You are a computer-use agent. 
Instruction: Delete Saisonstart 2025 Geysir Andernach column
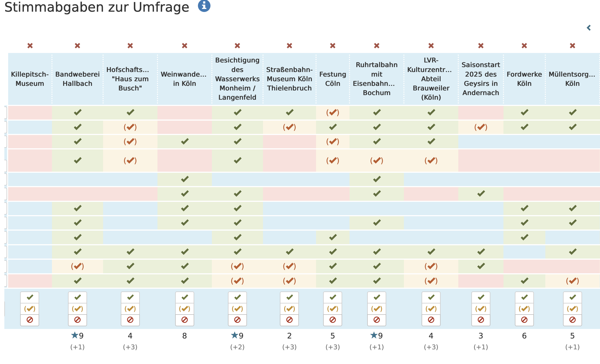[x=481, y=46]
